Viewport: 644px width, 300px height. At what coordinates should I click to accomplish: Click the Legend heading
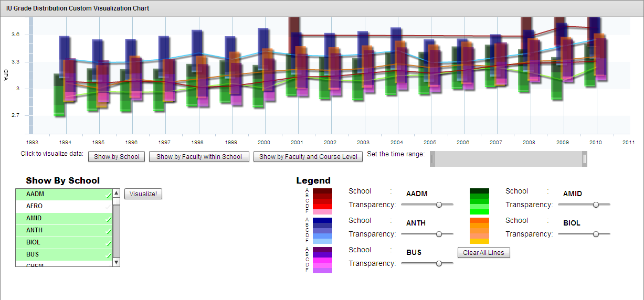point(313,180)
